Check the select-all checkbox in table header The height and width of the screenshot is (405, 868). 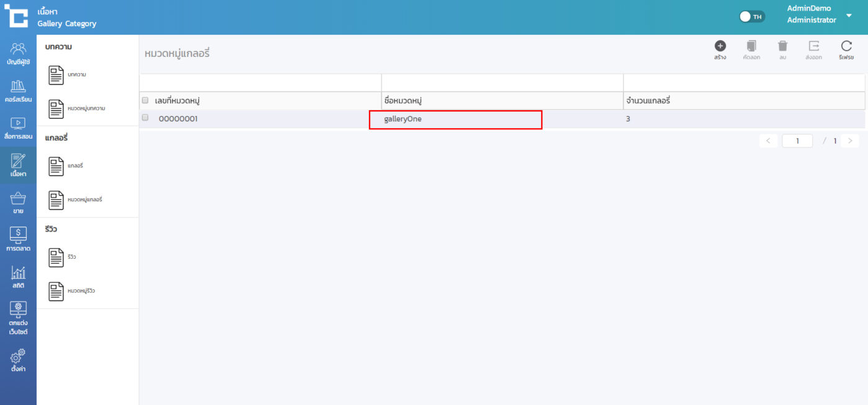coord(145,100)
